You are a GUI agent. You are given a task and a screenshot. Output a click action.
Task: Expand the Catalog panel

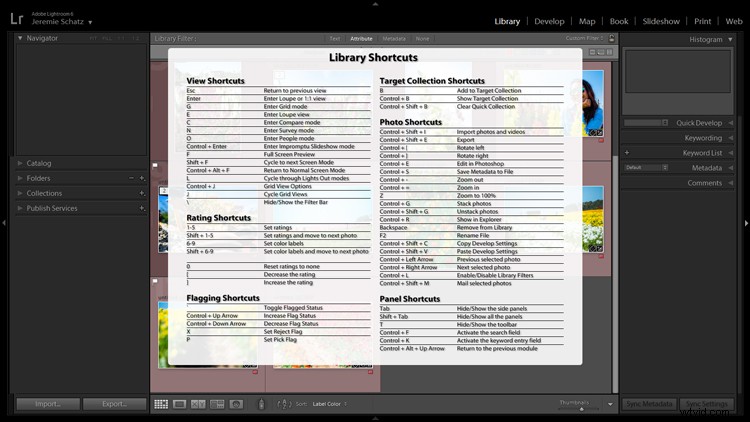[x=20, y=163]
